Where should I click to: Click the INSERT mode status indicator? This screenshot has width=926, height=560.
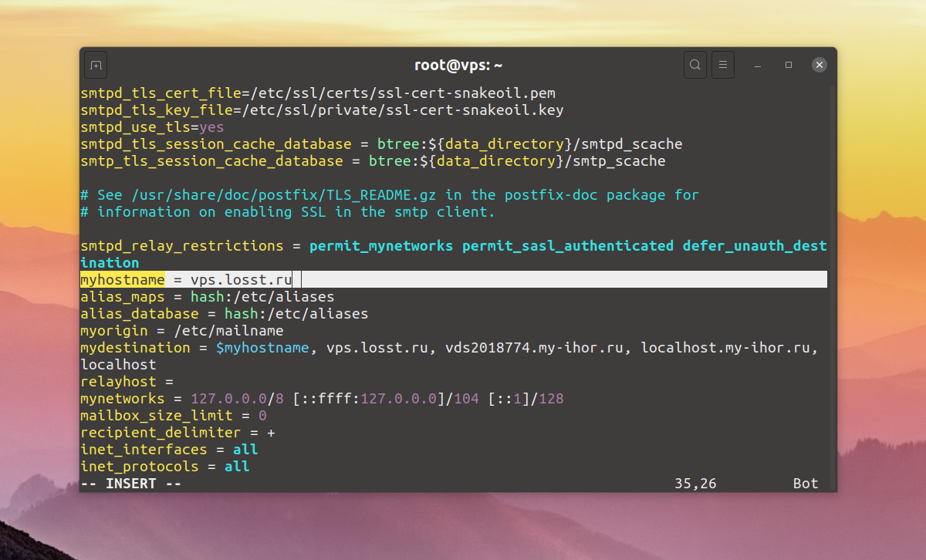130,484
